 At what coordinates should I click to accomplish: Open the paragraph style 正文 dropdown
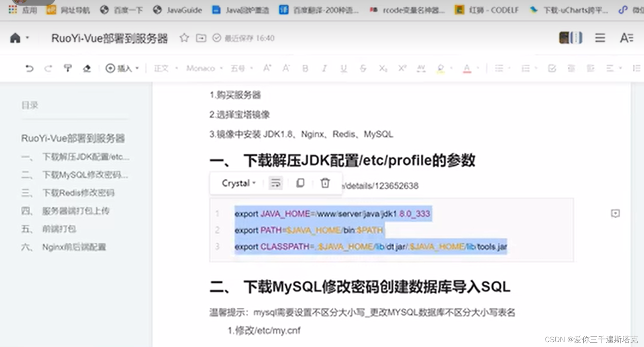point(166,68)
